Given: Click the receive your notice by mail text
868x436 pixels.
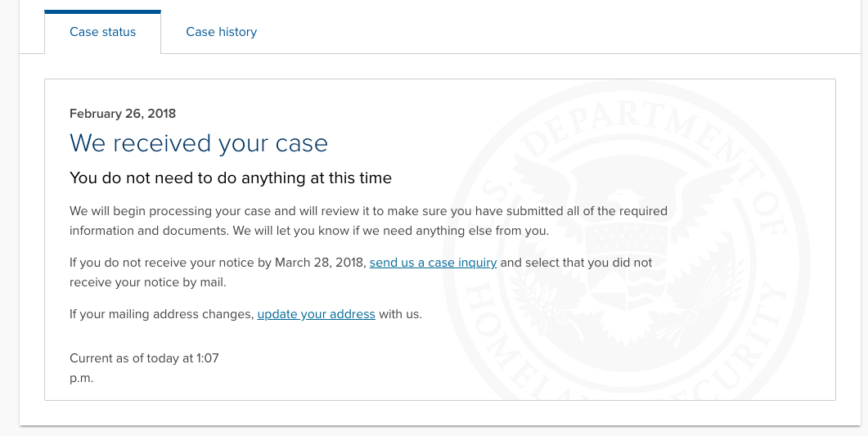Looking at the screenshot, I should click(x=148, y=282).
